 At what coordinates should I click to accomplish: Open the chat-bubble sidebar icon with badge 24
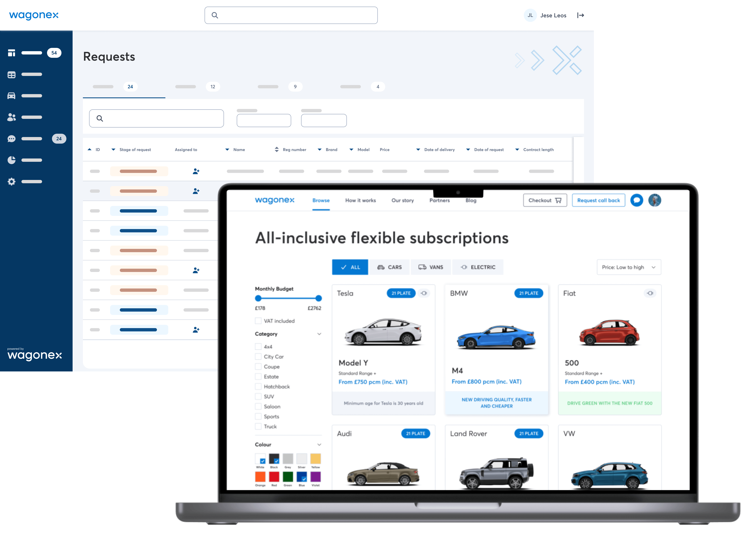[x=12, y=139]
